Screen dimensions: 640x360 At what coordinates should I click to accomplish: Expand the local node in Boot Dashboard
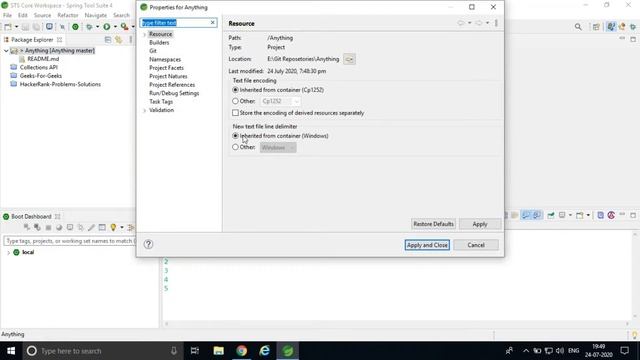8,253
